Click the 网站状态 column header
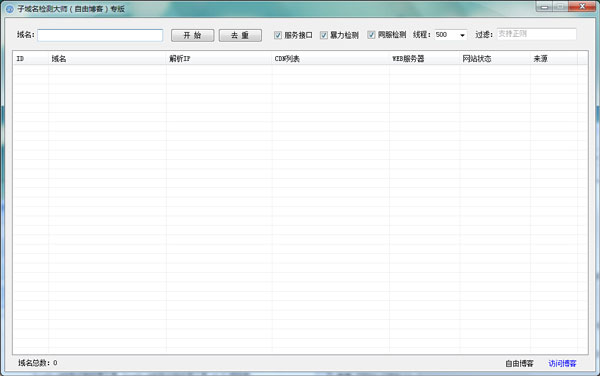This screenshot has height=376, width=600. tap(495, 59)
